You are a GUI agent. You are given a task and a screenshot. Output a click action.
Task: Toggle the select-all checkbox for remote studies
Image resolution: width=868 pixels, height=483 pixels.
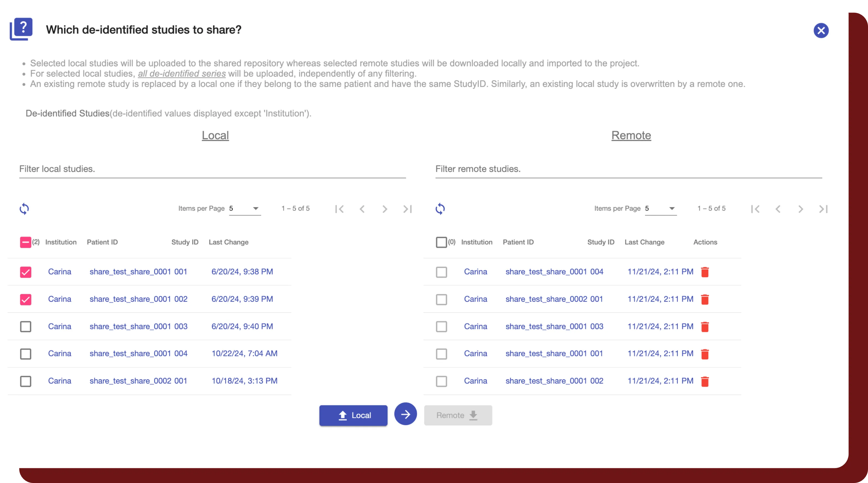tap(441, 242)
